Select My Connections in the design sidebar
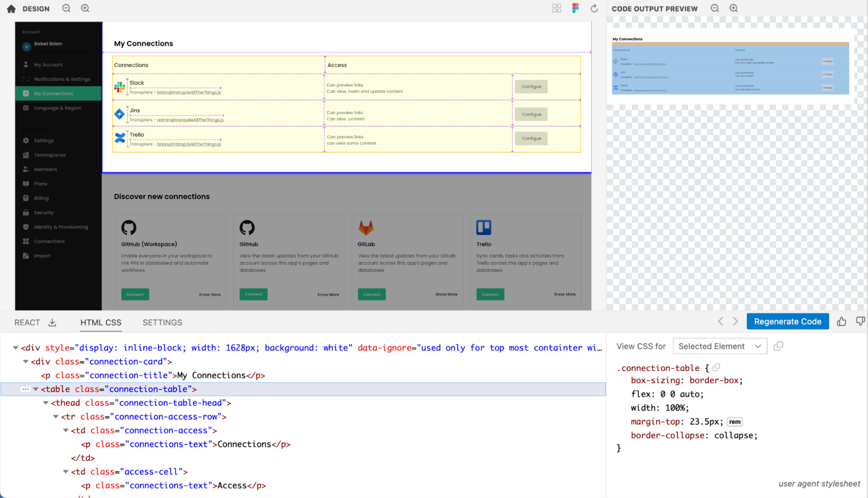Viewport: 868px width, 498px height. point(58,93)
